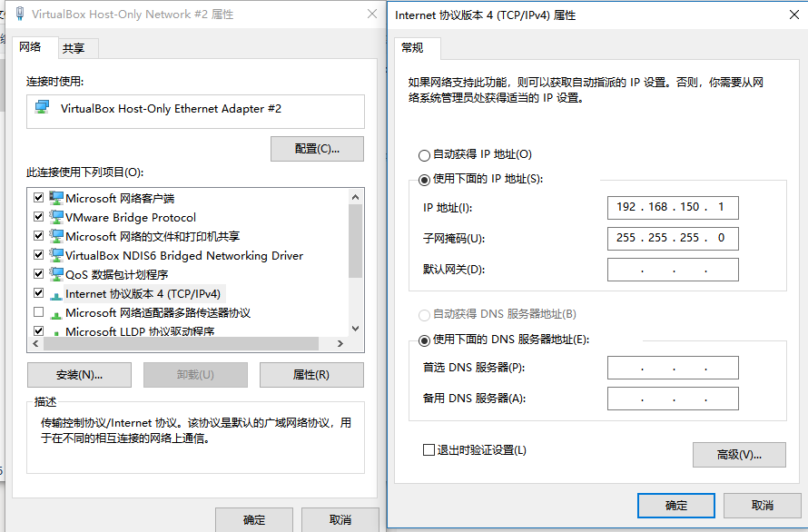Uncheck the Microsoft 网络客户端 checkbox
808x532 pixels.
coord(38,197)
